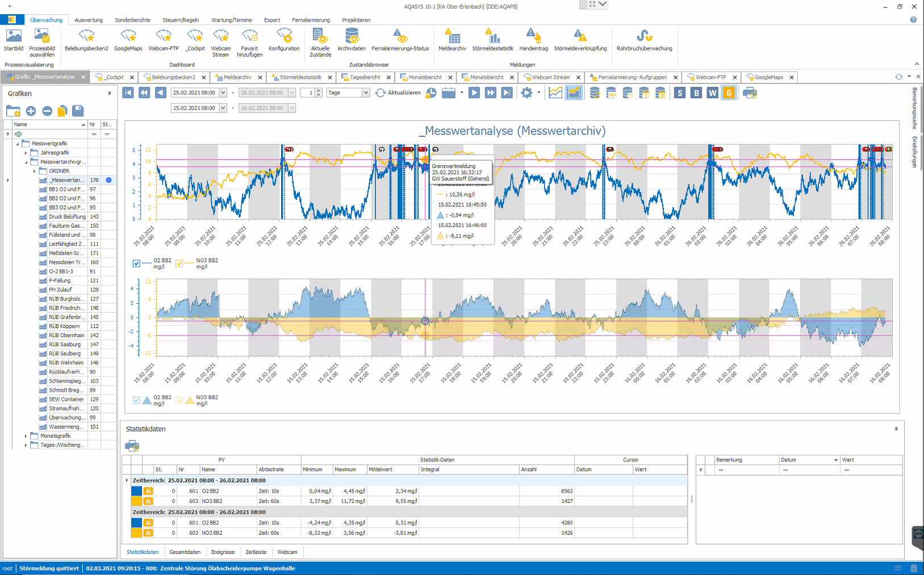Screen dimensions: 924x575
Task: Print the statistics data with printer icon
Action: 132,446
